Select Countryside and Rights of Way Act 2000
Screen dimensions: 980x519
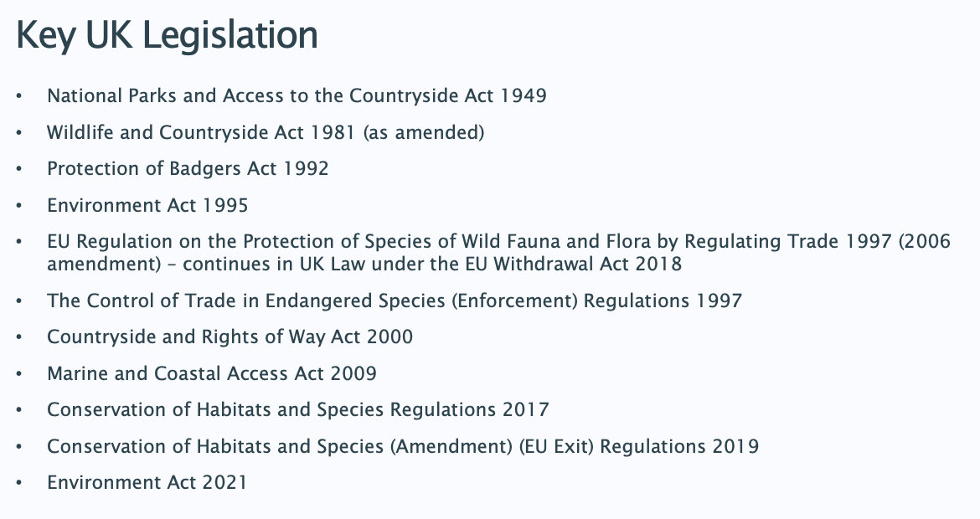pos(230,337)
